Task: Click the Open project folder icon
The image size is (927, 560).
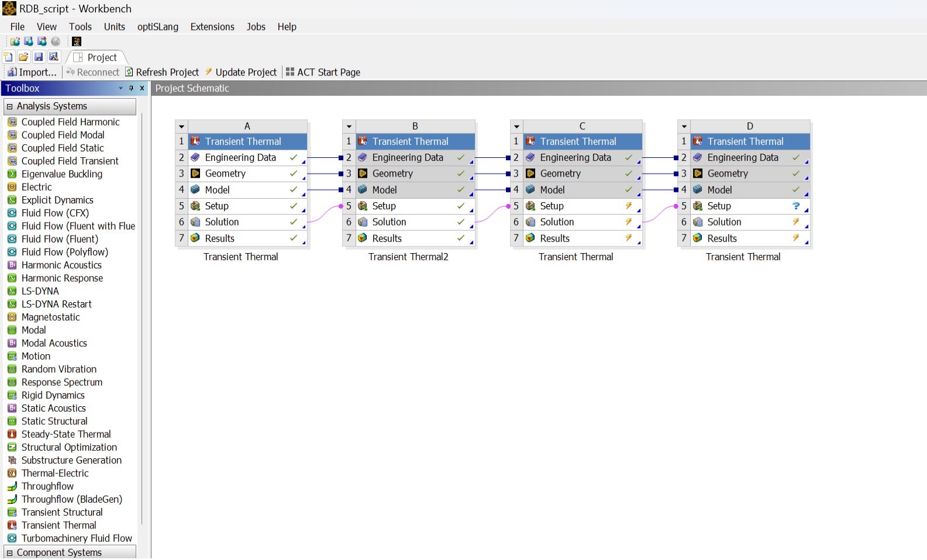Action: pyautogui.click(x=23, y=57)
